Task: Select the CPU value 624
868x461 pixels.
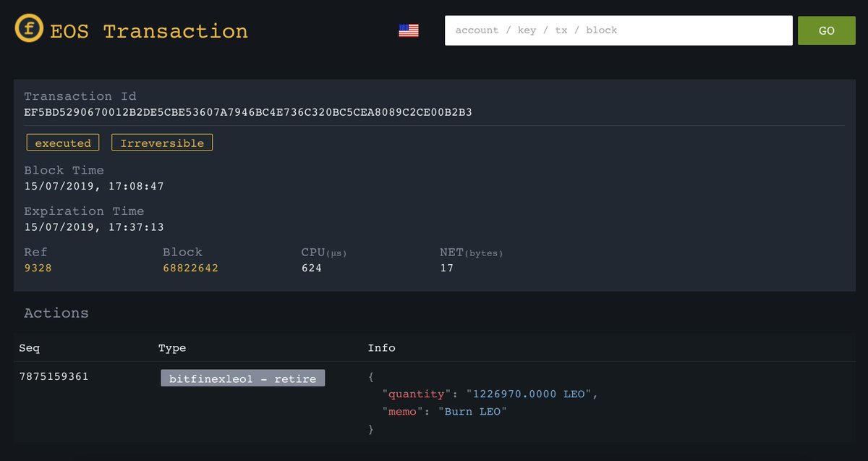Action: (312, 268)
